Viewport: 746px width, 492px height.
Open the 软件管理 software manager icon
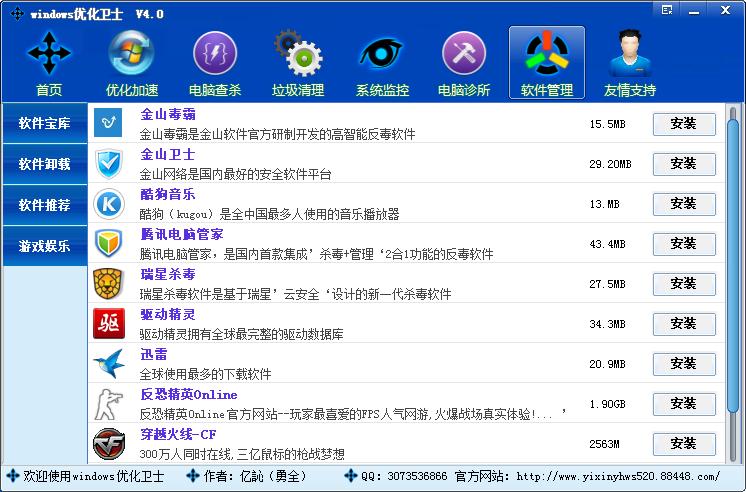click(547, 53)
